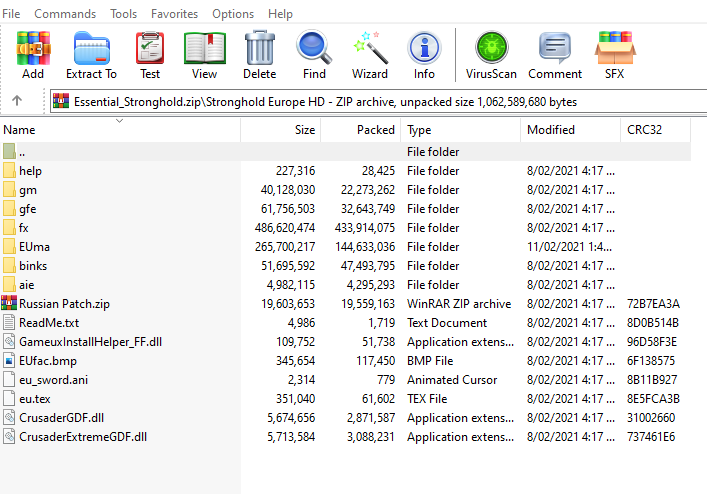Image resolution: width=707 pixels, height=494 pixels.
Task: Go up one level with arrow
Action: pyautogui.click(x=17, y=100)
